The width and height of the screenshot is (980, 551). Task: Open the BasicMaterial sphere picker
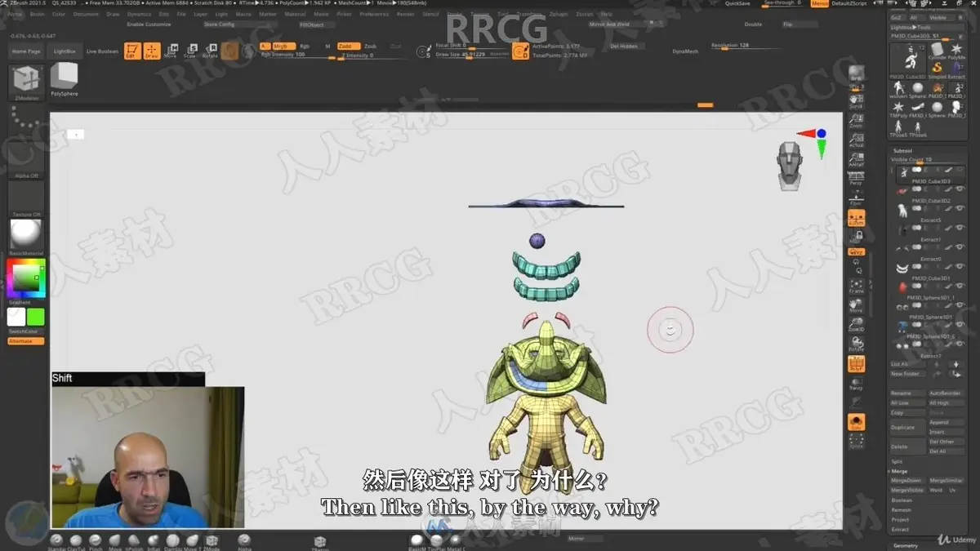25,235
